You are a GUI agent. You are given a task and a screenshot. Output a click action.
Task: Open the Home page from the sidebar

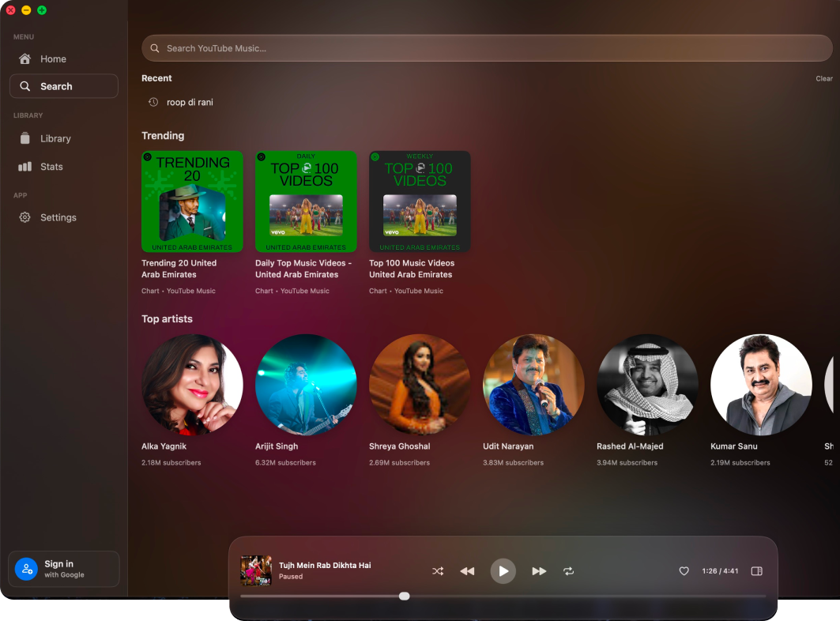(64, 59)
